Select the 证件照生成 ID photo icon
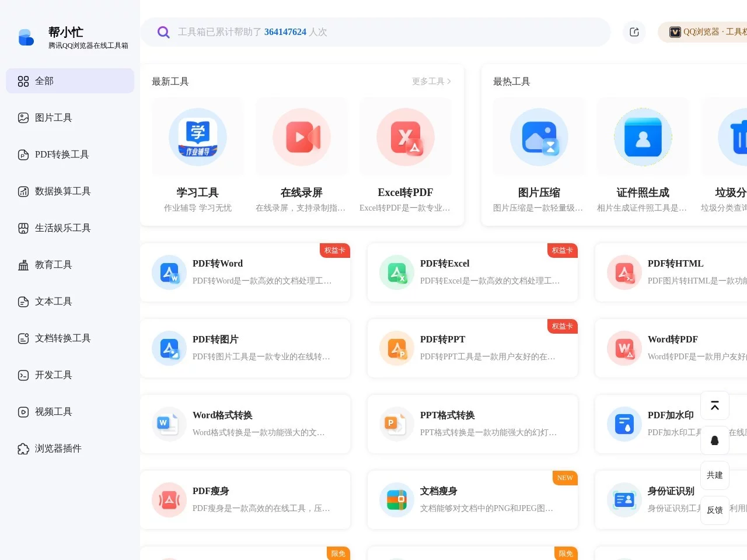This screenshot has width=747, height=560. point(643,136)
